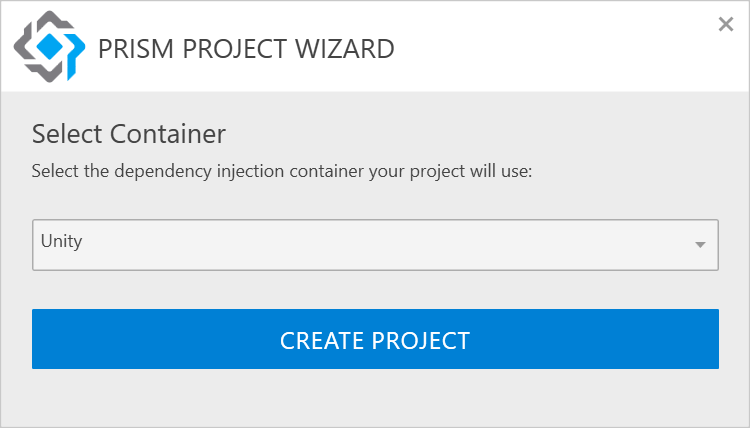The image size is (750, 428).
Task: Click the dependency injection container description text
Action: pyautogui.click(x=282, y=171)
